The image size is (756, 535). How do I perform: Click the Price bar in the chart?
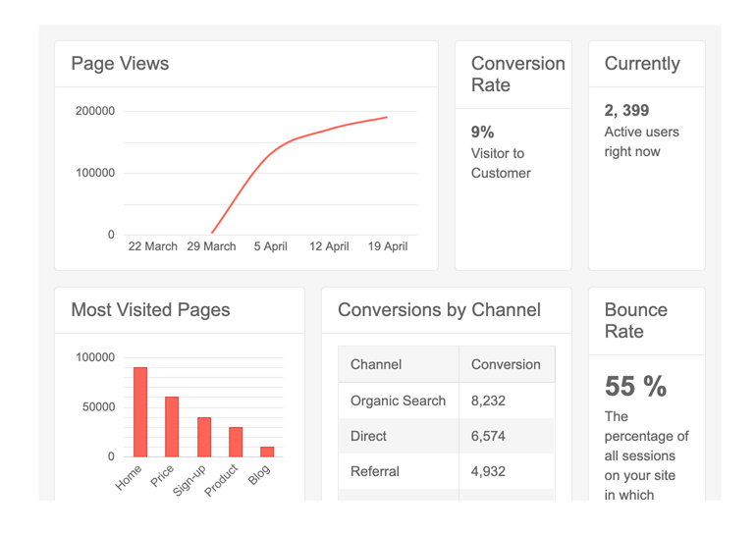pos(172,427)
